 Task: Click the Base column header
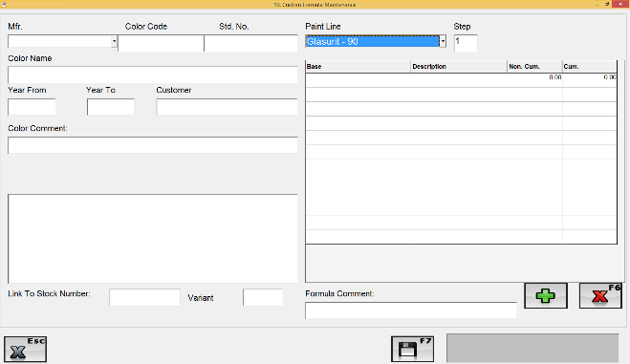358,67
